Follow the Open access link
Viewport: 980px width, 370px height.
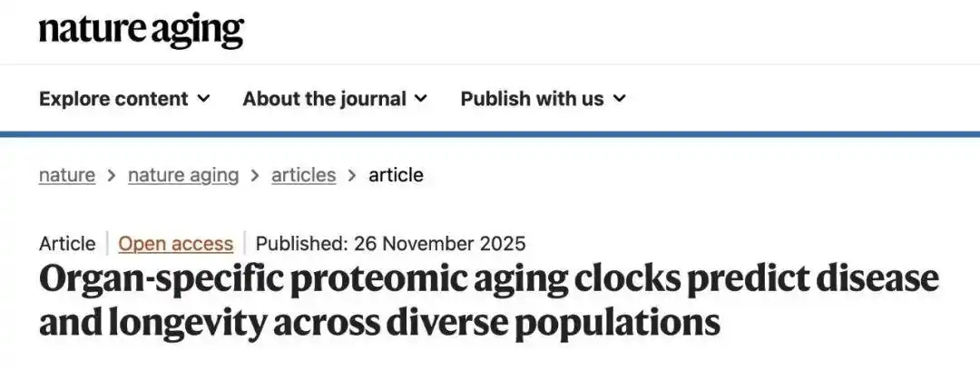(176, 244)
